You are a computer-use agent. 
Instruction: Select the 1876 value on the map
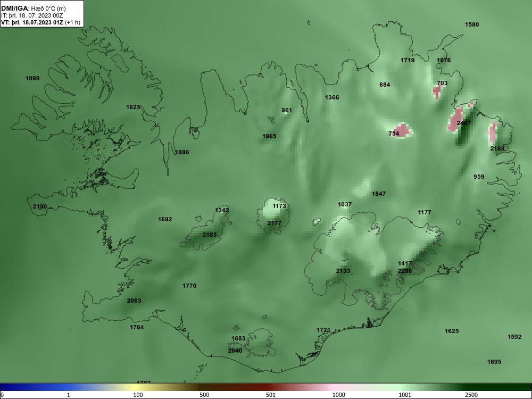click(444, 60)
